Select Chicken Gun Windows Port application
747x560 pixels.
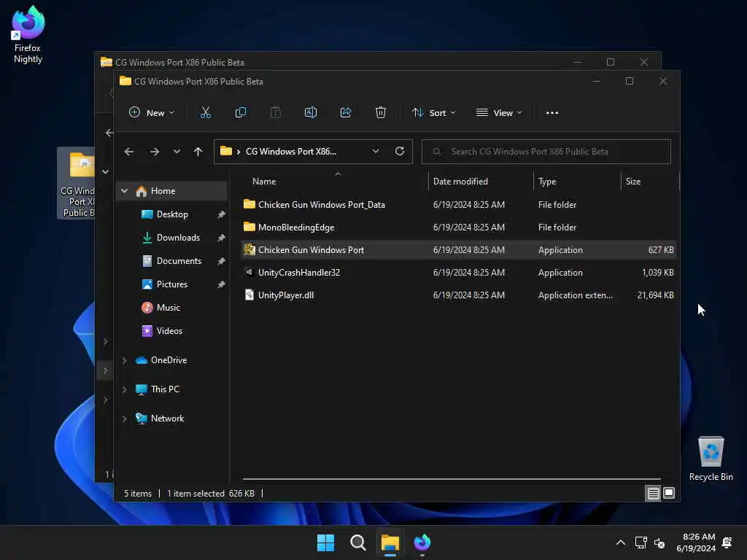coord(458,250)
